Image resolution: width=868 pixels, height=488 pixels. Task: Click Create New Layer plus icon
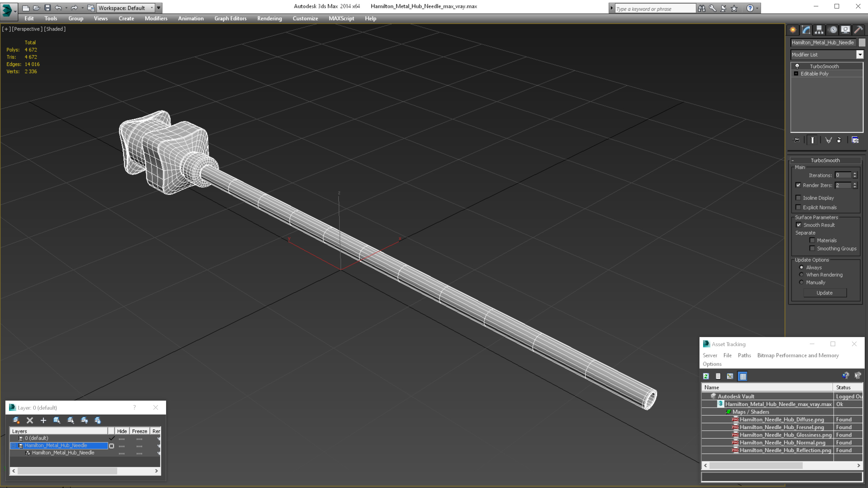(x=43, y=420)
